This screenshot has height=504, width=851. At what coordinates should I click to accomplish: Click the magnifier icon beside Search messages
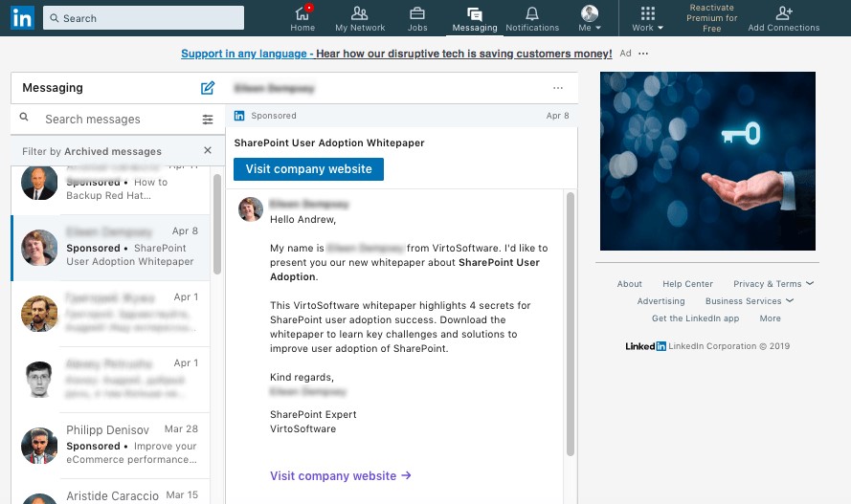tap(24, 117)
